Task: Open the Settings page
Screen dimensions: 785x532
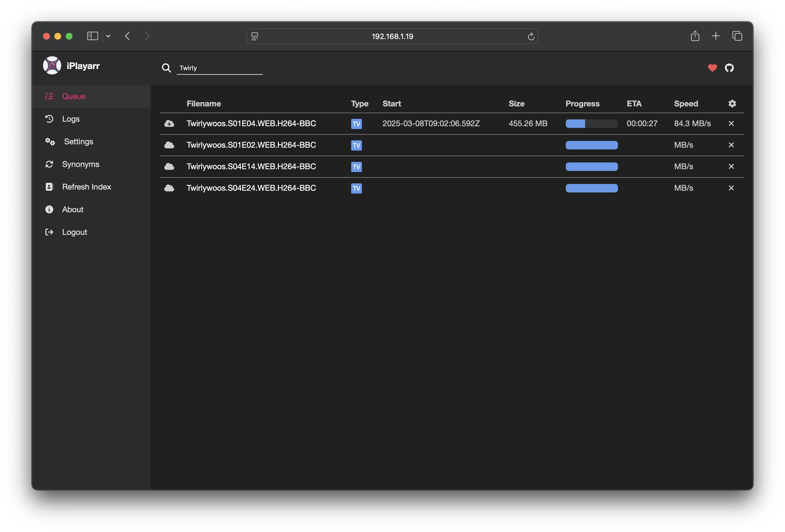Action: [x=78, y=141]
